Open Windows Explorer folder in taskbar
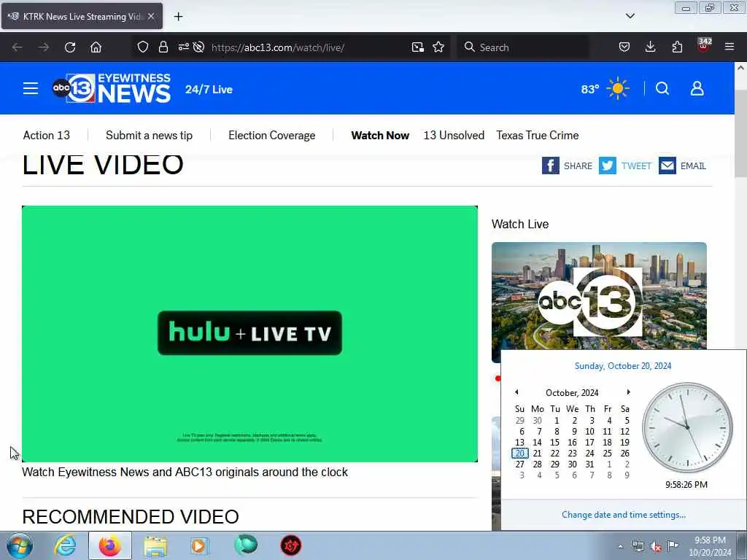 point(155,546)
